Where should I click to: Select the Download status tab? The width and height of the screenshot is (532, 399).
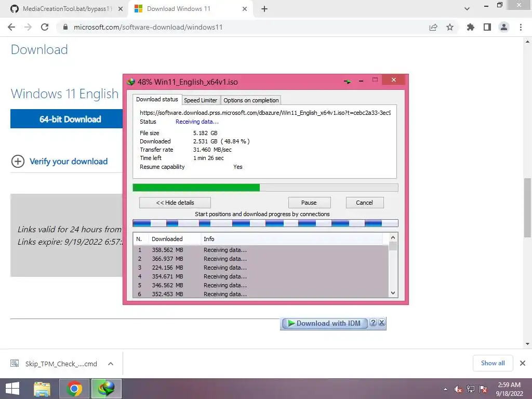tap(157, 99)
